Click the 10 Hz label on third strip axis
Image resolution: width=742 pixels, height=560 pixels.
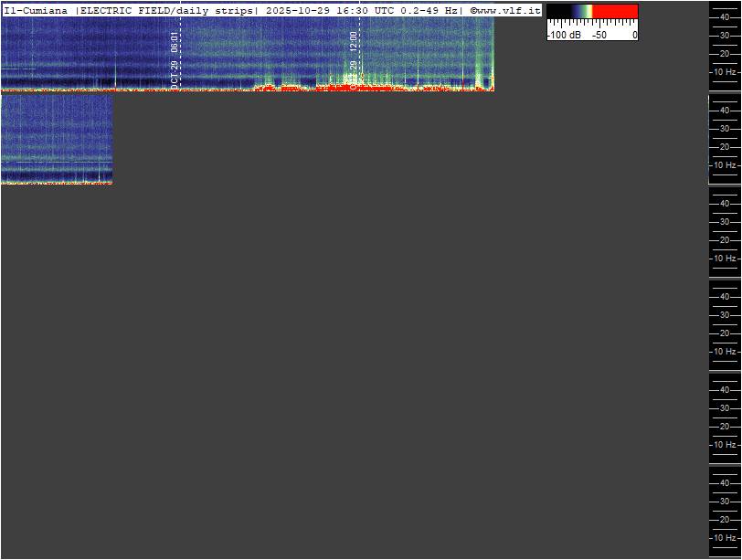click(725, 259)
